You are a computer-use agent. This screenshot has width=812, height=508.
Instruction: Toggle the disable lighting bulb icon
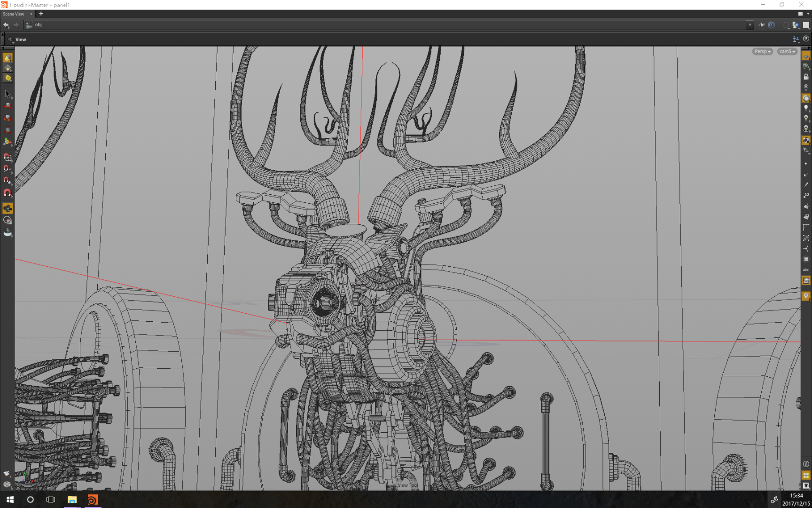pyautogui.click(x=806, y=87)
